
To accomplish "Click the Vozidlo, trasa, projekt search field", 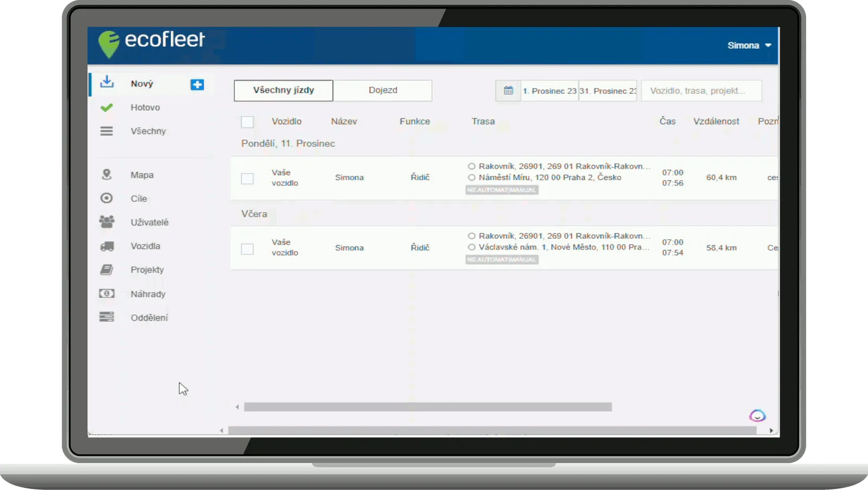I will pos(701,91).
